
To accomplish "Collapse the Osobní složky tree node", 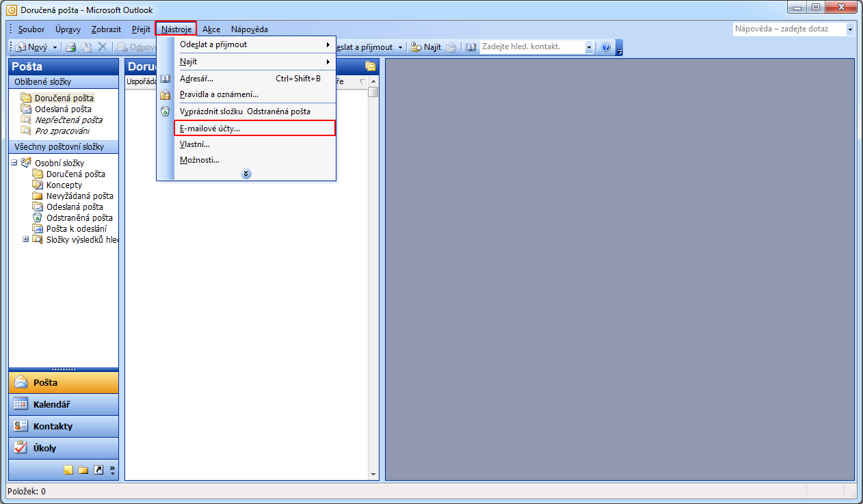I will [14, 163].
